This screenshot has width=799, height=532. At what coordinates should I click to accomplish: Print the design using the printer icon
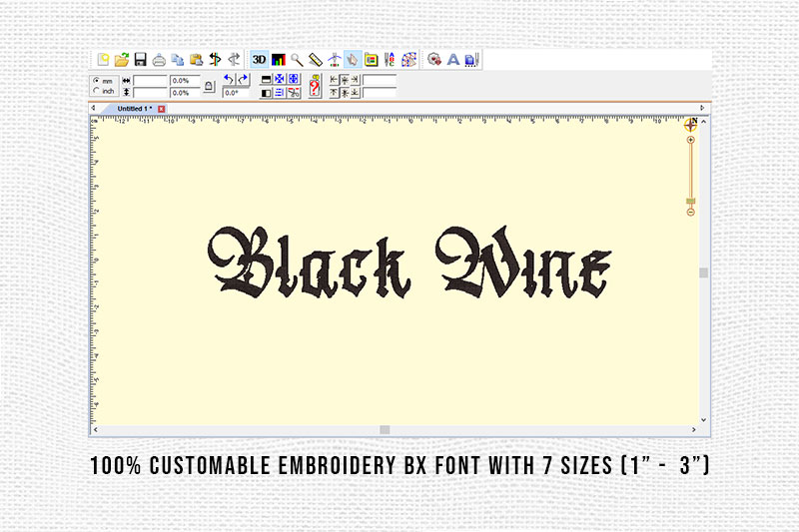point(159,60)
